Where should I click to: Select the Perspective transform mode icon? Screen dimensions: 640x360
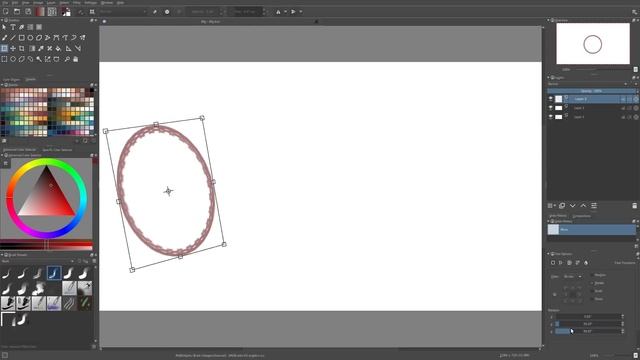pos(561,263)
